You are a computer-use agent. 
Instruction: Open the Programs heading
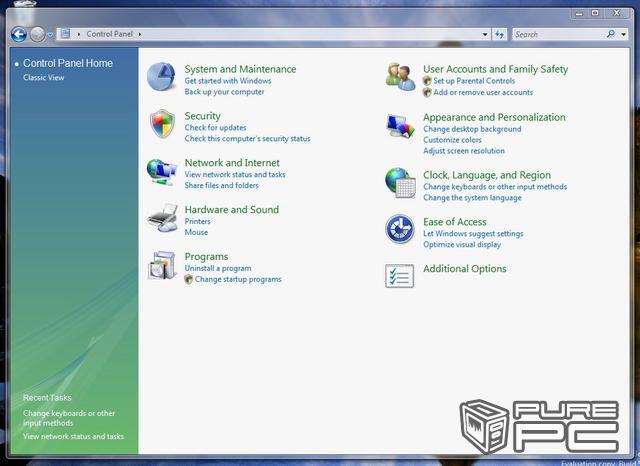click(x=206, y=257)
